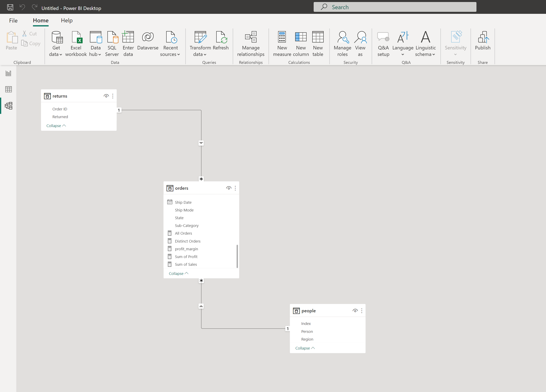Collapse the orders table fields
Screen dimensions: 546x392
(178, 274)
